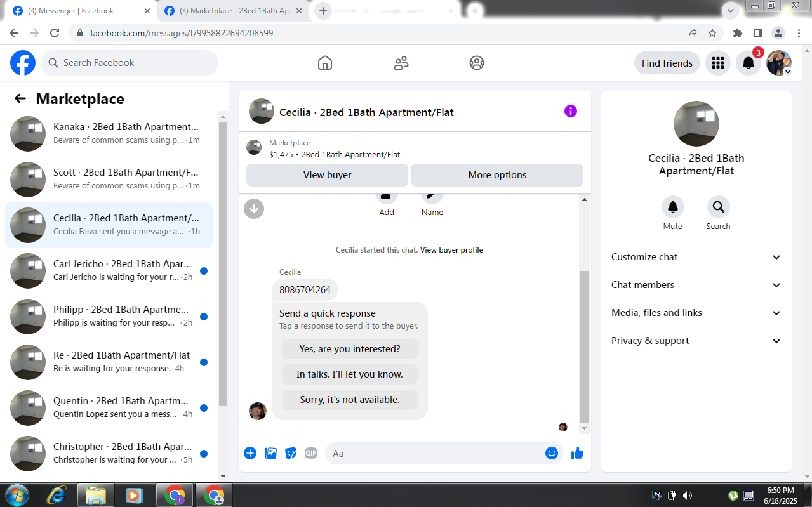Open the Quentin apartment conversation
The height and width of the screenshot is (507, 812).
pyautogui.click(x=109, y=408)
